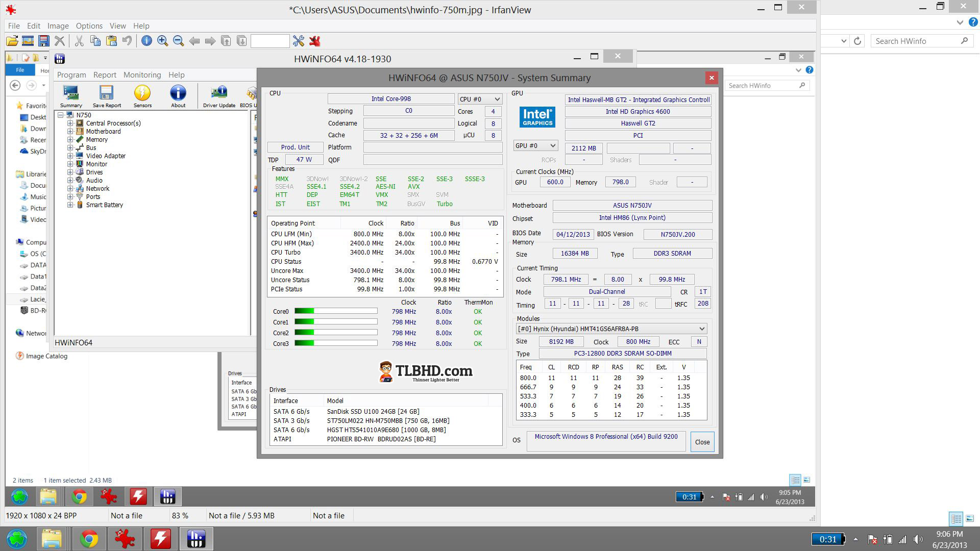Click the Core2 load progress bar
The image size is (980, 551).
(336, 333)
